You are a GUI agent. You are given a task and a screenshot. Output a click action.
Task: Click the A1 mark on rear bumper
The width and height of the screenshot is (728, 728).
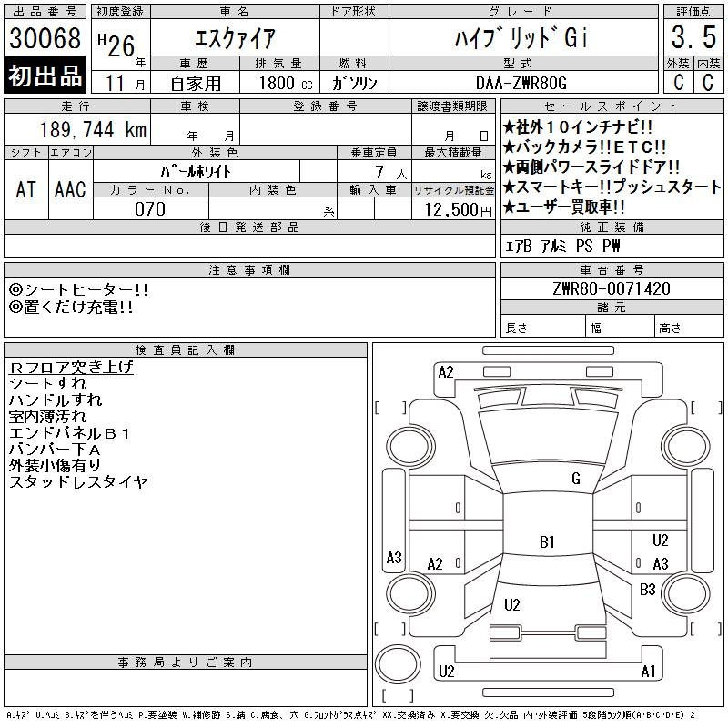click(648, 672)
